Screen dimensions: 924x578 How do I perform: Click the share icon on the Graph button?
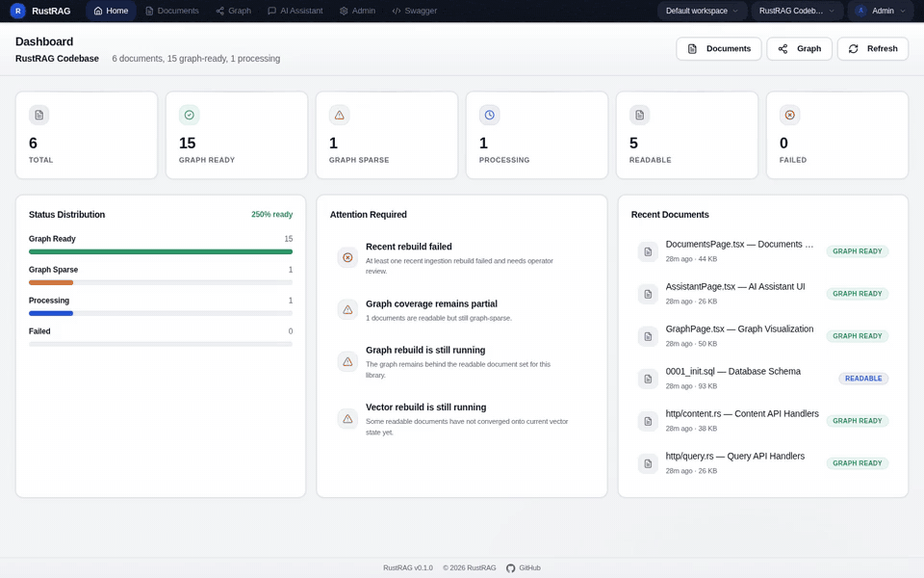(783, 48)
